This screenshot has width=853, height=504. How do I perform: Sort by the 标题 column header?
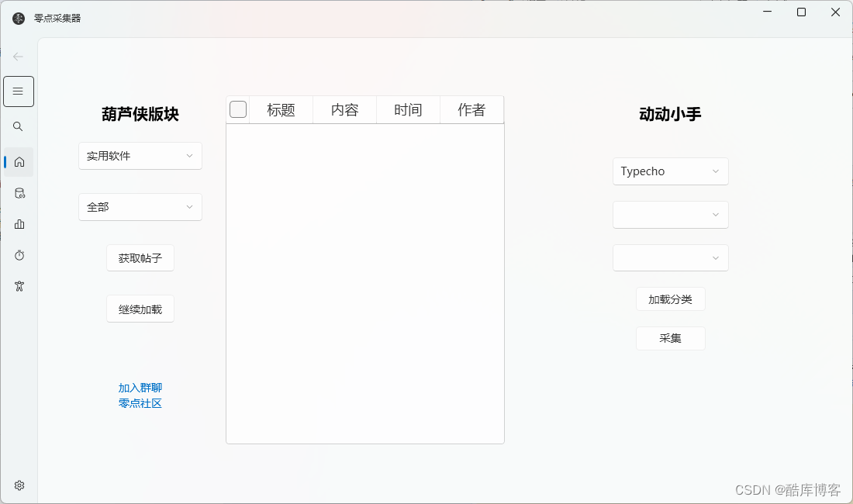281,110
